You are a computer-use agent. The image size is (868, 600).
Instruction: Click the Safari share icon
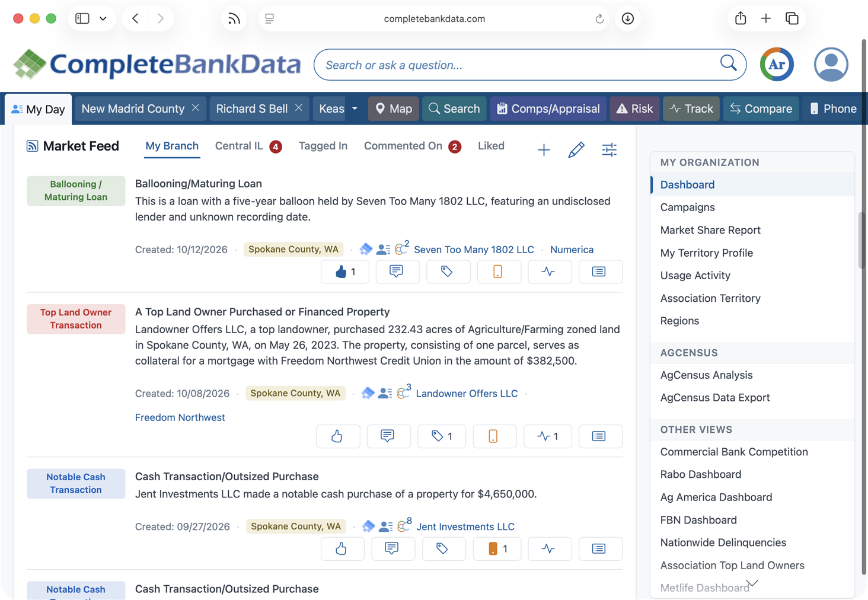[x=741, y=18]
